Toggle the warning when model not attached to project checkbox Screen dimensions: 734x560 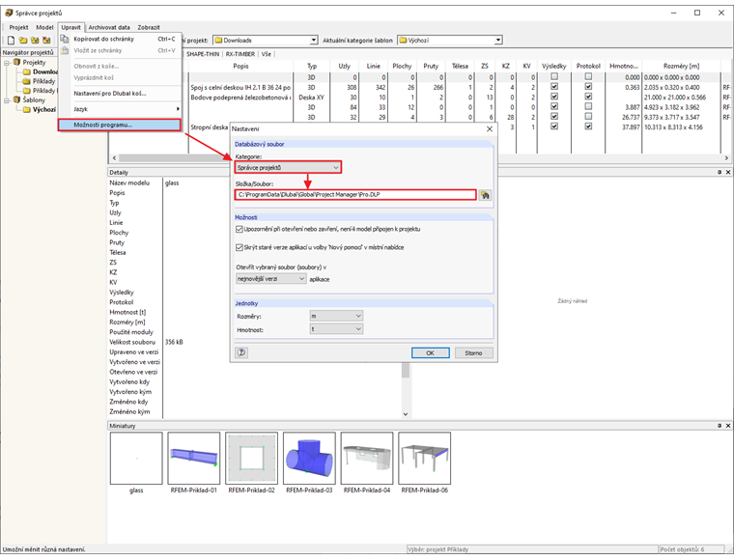[240, 229]
